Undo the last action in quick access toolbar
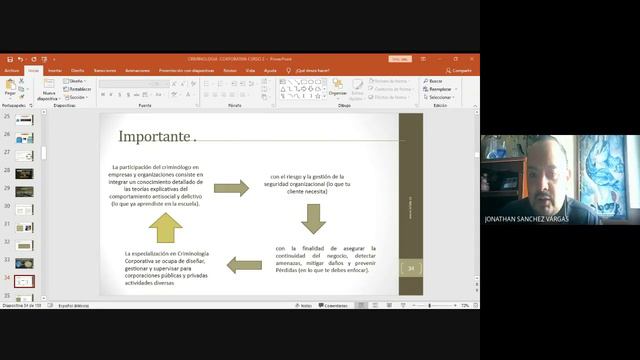 point(20,59)
